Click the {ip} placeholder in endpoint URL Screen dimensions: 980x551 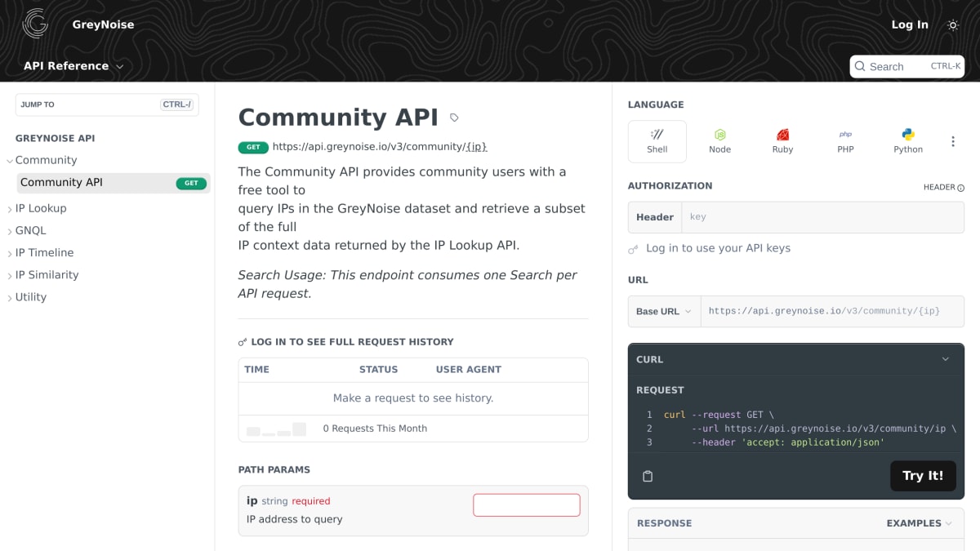[475, 147]
